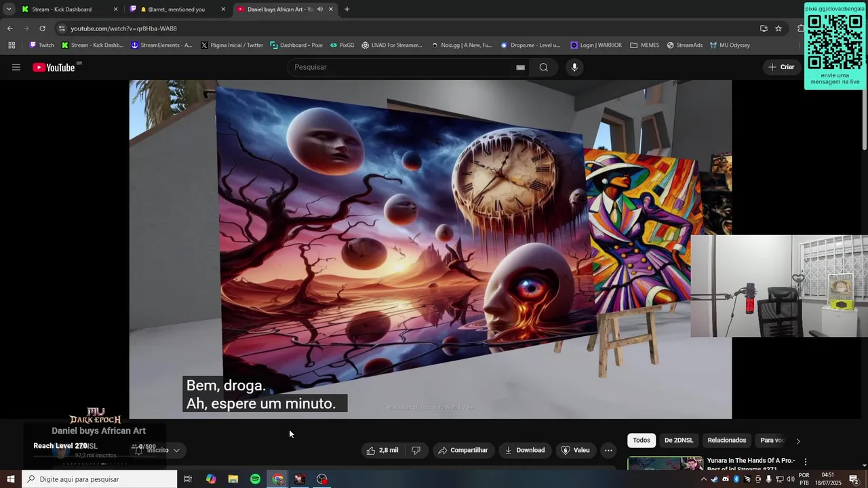Show more filter chips with right arrow
This screenshot has width=868, height=488.
click(798, 441)
